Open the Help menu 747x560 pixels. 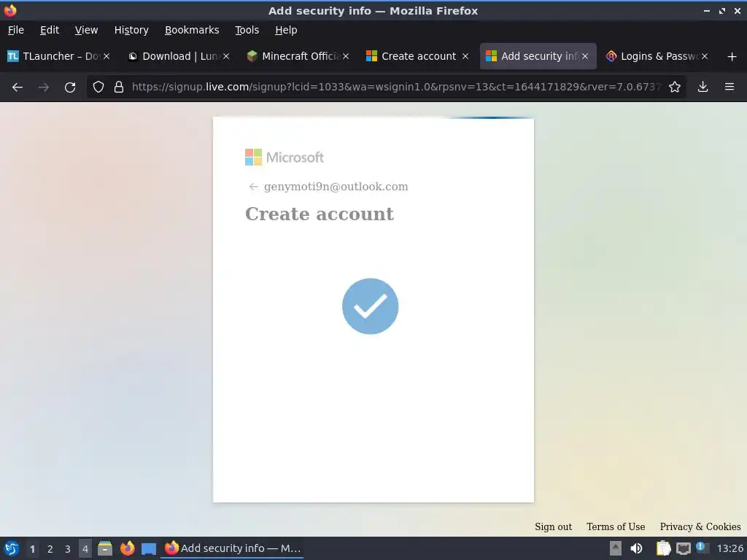click(286, 30)
